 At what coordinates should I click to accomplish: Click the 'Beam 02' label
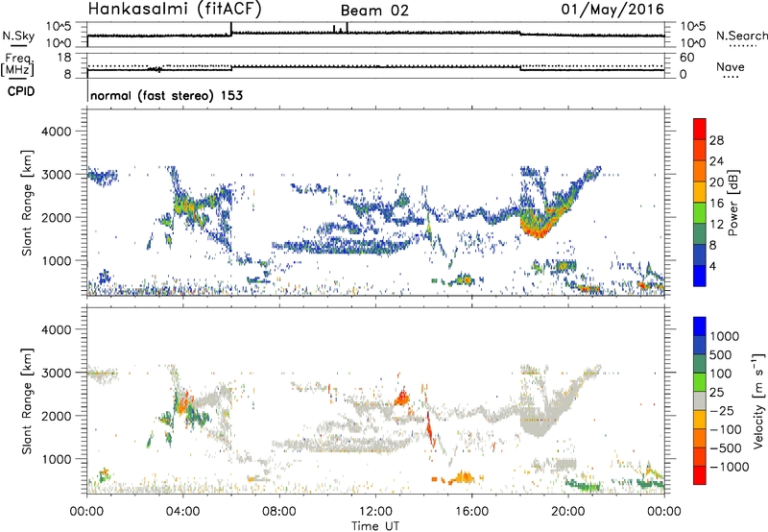point(374,11)
